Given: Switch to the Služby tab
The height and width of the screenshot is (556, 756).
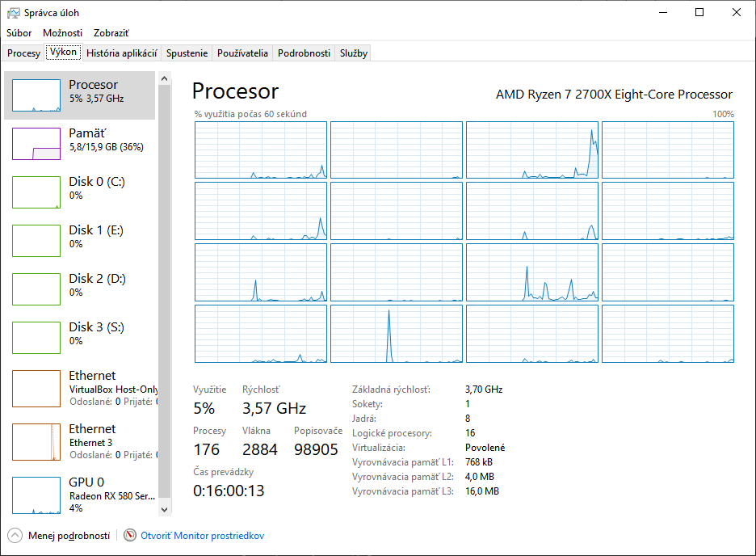Looking at the screenshot, I should coord(354,53).
